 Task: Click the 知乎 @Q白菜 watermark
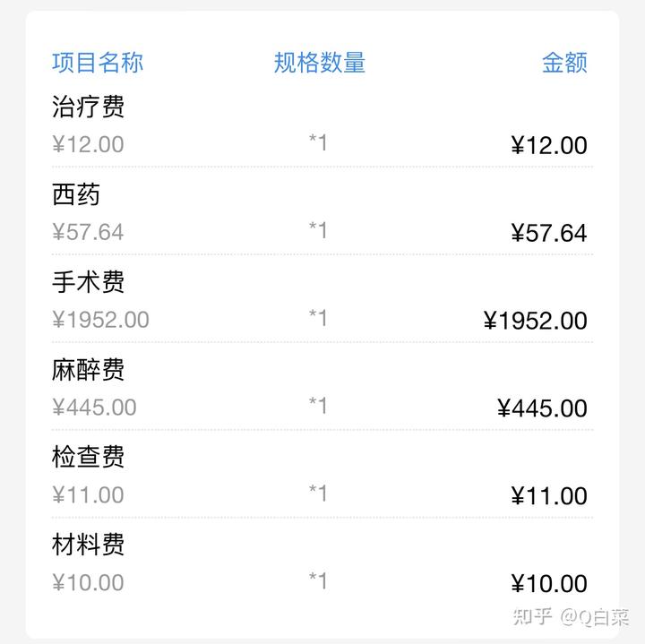point(571,617)
